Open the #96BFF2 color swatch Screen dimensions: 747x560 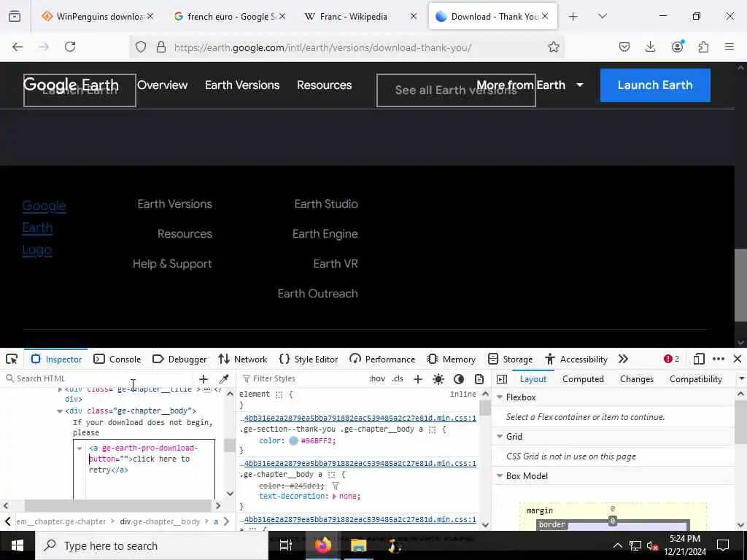pos(293,441)
